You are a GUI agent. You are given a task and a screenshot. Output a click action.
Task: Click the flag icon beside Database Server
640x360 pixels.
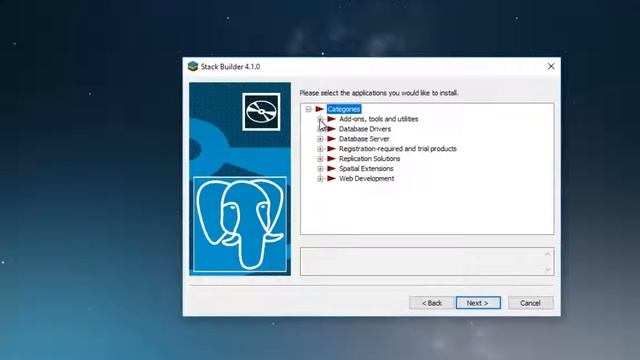[x=331, y=139]
